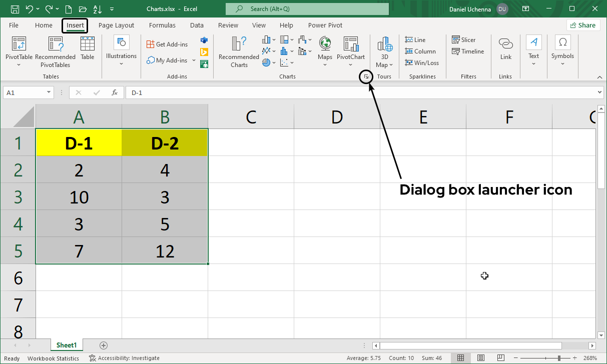Open the Recommended Charts dialog
This screenshot has height=364, width=607.
click(239, 52)
